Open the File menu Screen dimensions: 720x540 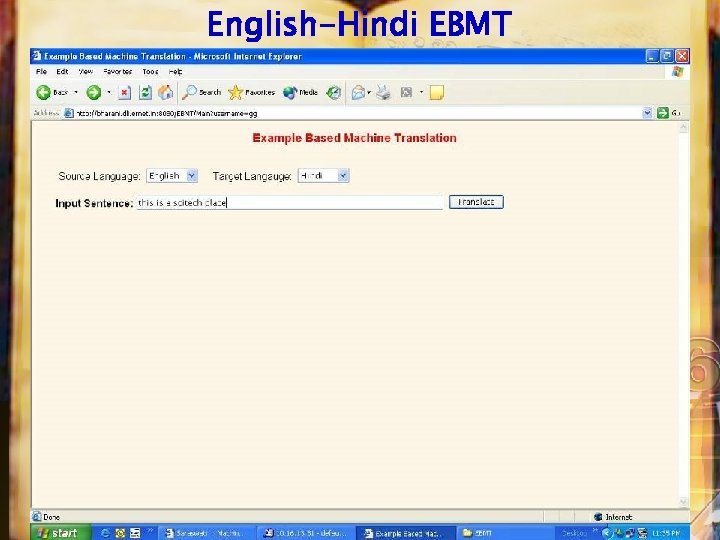(x=41, y=72)
